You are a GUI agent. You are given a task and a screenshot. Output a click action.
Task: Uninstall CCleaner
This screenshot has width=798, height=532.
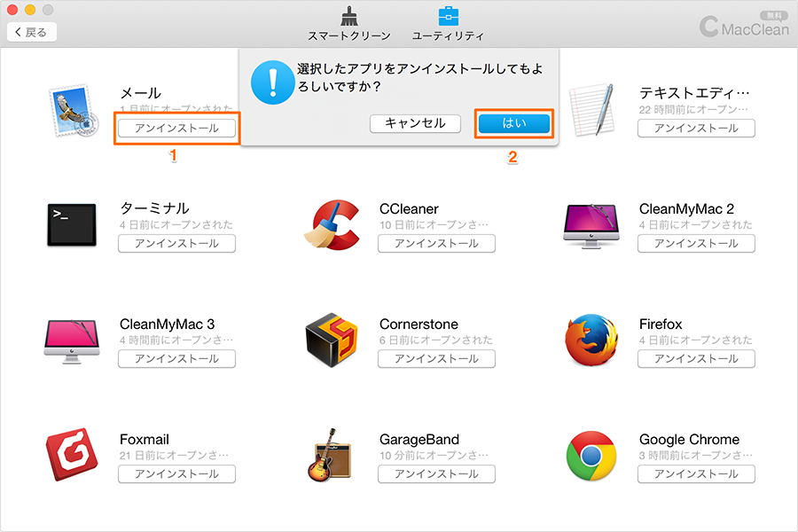[436, 243]
